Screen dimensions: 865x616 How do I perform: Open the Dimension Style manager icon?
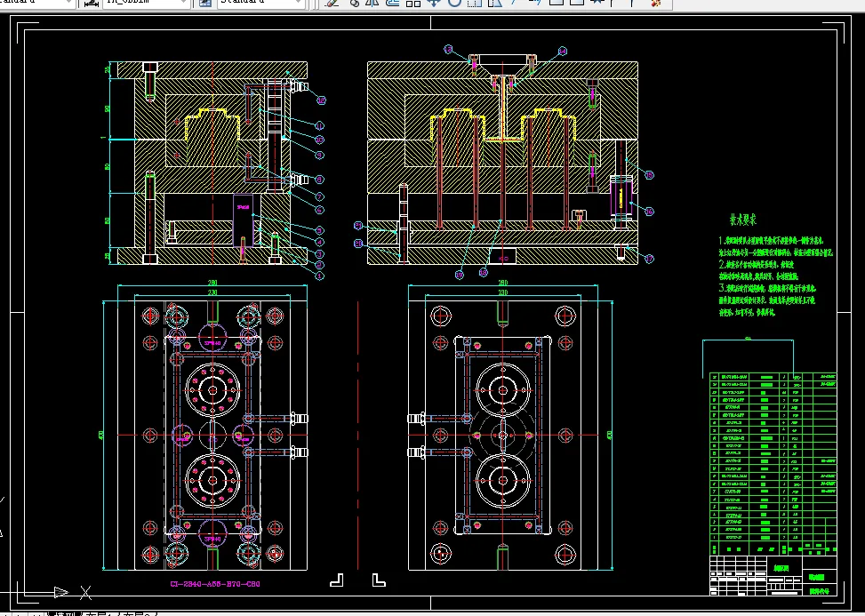(x=90, y=3)
